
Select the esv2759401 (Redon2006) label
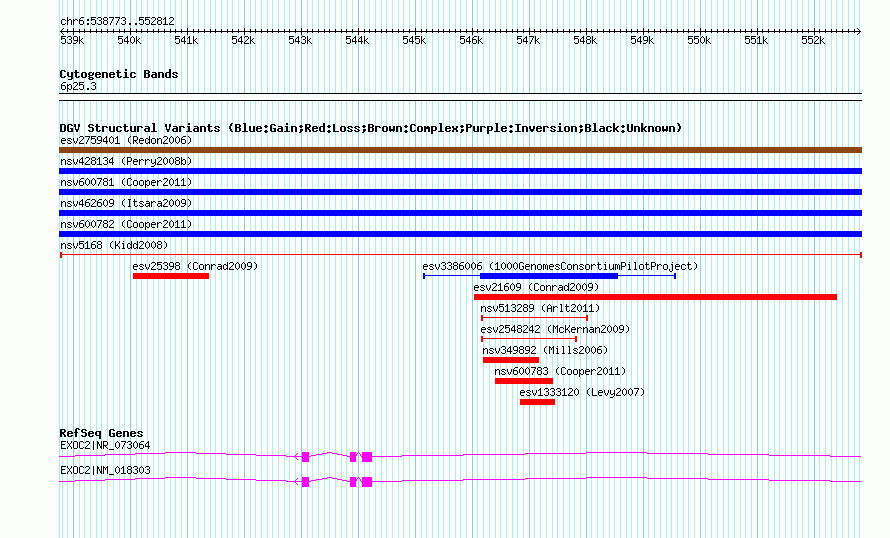pyautogui.click(x=126, y=140)
